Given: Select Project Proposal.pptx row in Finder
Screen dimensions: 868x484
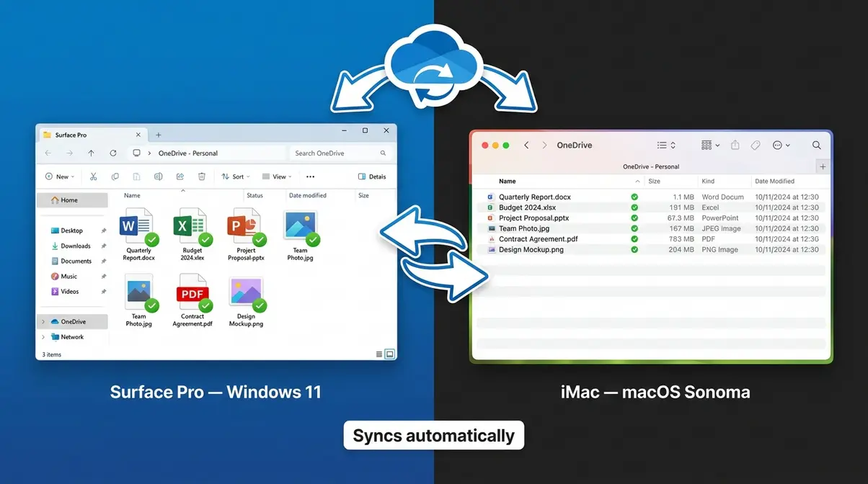Looking at the screenshot, I should pos(651,218).
